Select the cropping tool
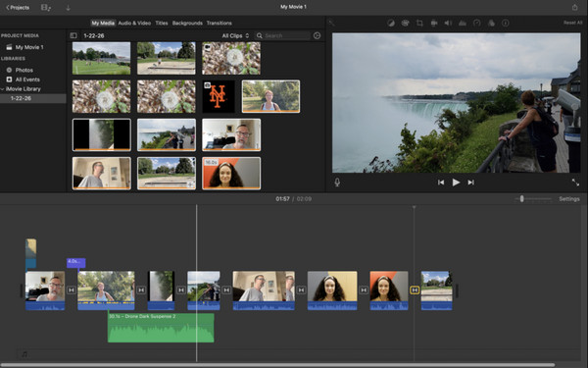 (419, 23)
